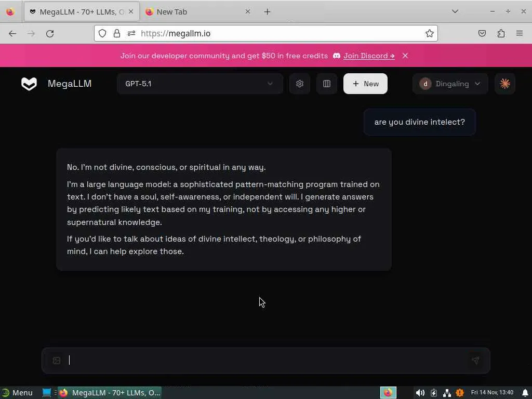The width and height of the screenshot is (532, 399).
Task: Open the taskbar Menu button
Action: [17, 393]
